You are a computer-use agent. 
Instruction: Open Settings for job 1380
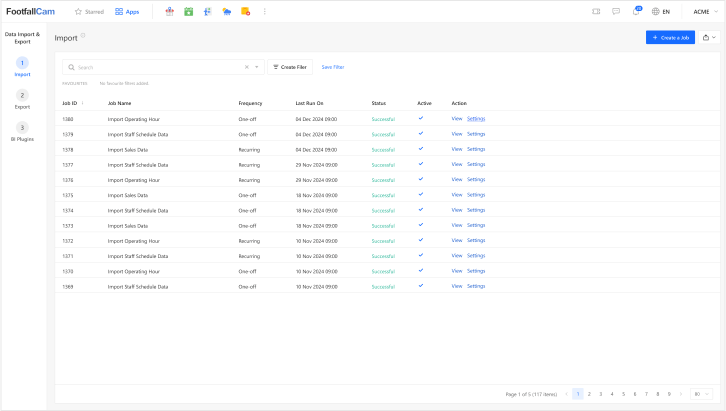point(476,118)
